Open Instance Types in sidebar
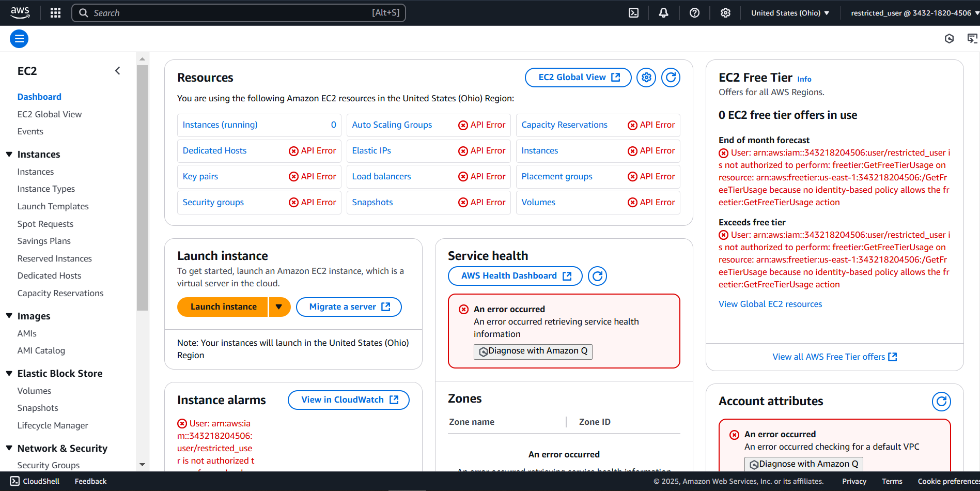The image size is (980, 491). (x=46, y=189)
